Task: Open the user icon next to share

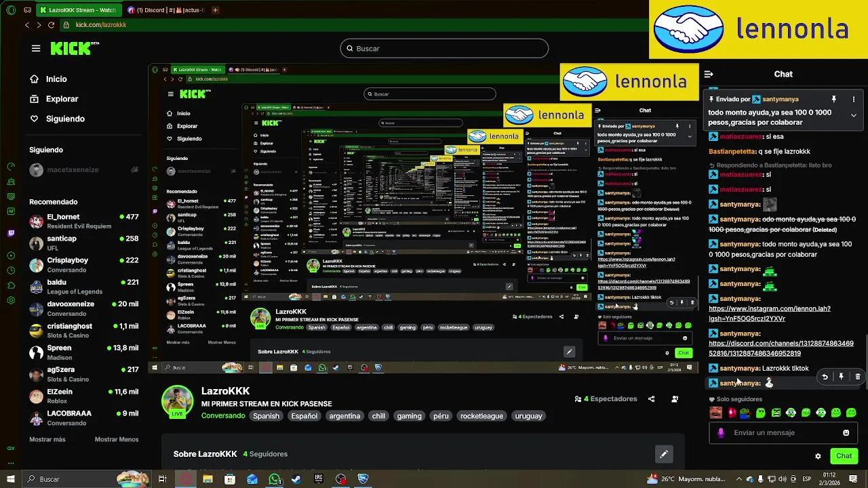Action: coord(675,399)
